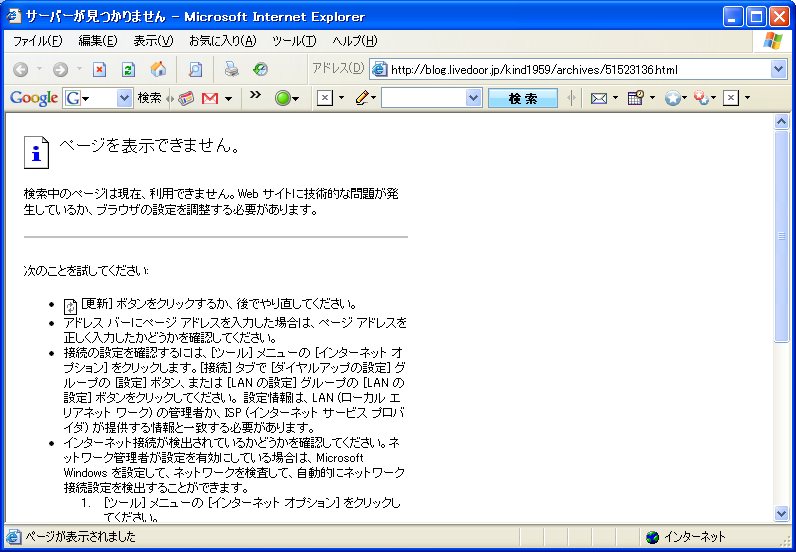Click the インターネット status bar label

pos(694,537)
